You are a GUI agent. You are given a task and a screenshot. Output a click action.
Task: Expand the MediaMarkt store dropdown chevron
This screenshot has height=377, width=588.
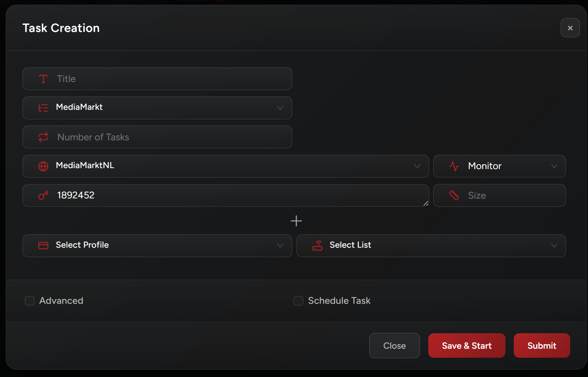point(280,108)
